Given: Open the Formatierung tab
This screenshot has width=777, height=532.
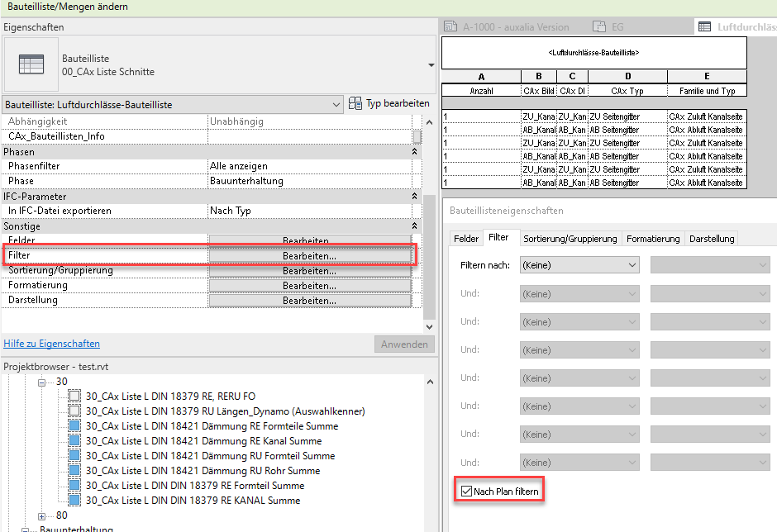Looking at the screenshot, I should pos(652,239).
